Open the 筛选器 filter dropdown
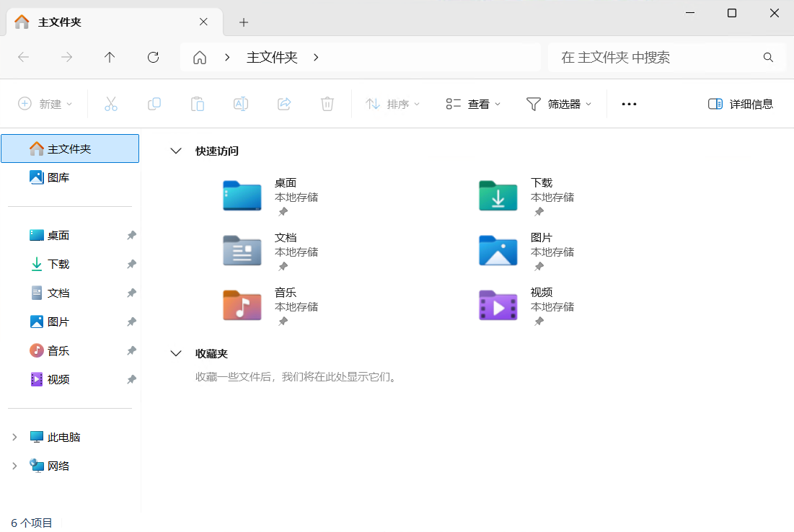 coord(559,104)
